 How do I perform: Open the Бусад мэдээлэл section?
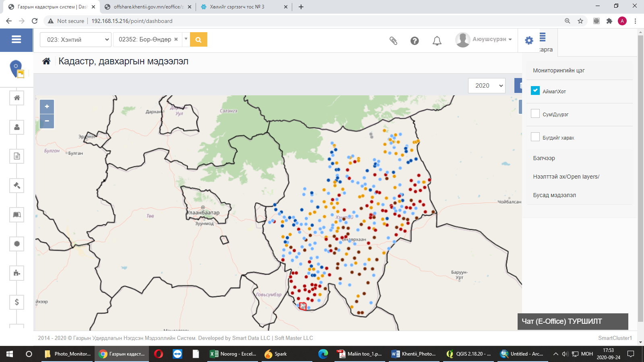point(554,195)
